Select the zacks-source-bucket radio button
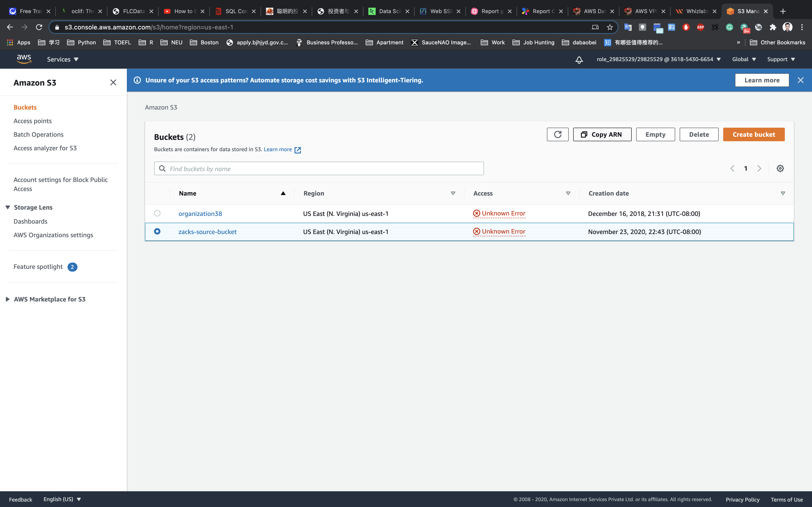812x507 pixels. tap(157, 231)
